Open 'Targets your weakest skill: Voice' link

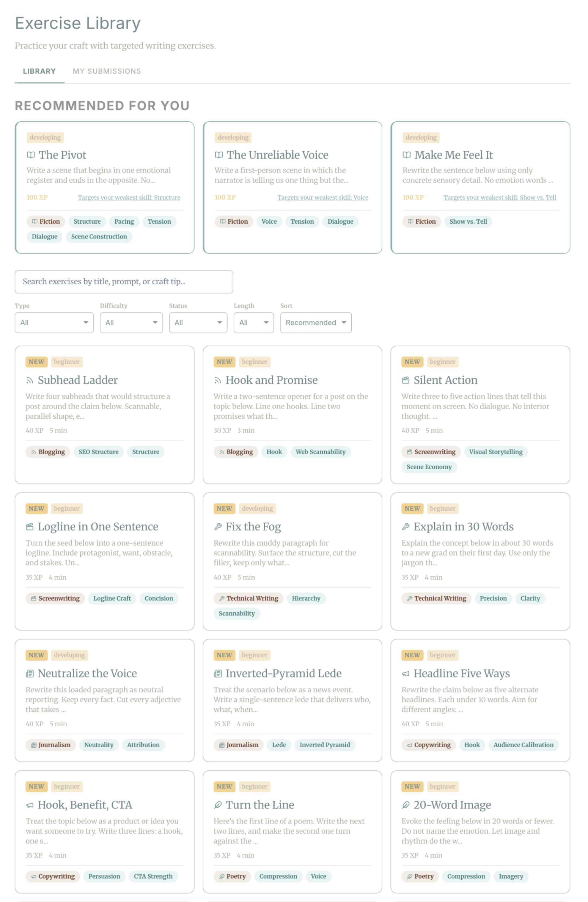coord(323,198)
